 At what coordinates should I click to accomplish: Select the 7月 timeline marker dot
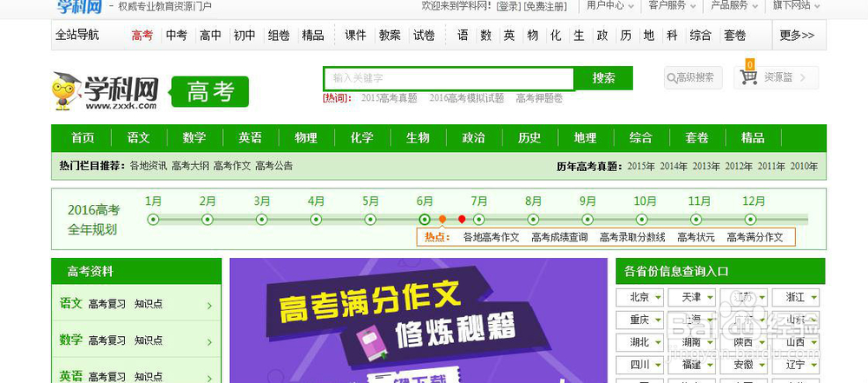479,220
